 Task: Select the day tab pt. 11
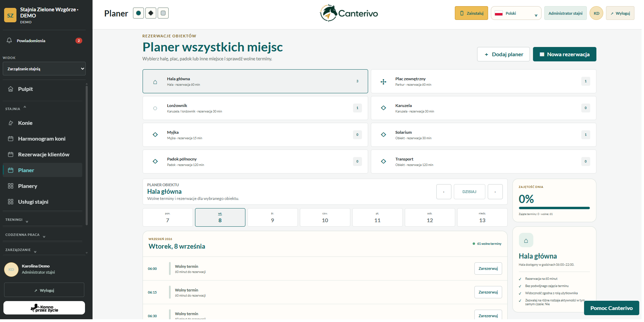[x=377, y=217]
